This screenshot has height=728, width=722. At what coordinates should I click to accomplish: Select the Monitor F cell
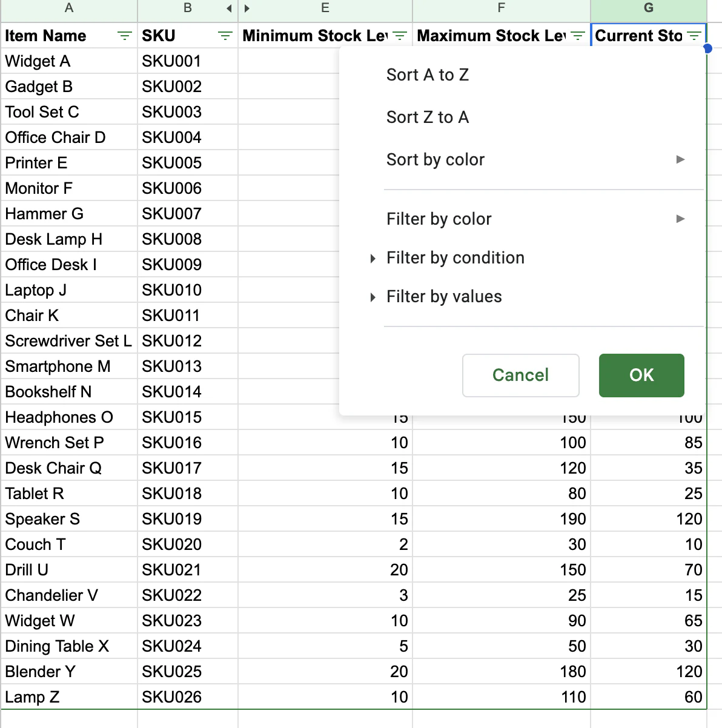(x=69, y=188)
